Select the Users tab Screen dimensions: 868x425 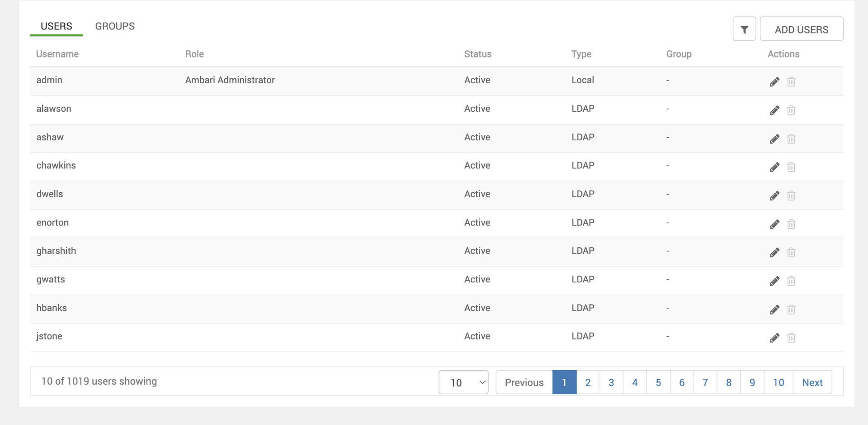tap(57, 26)
